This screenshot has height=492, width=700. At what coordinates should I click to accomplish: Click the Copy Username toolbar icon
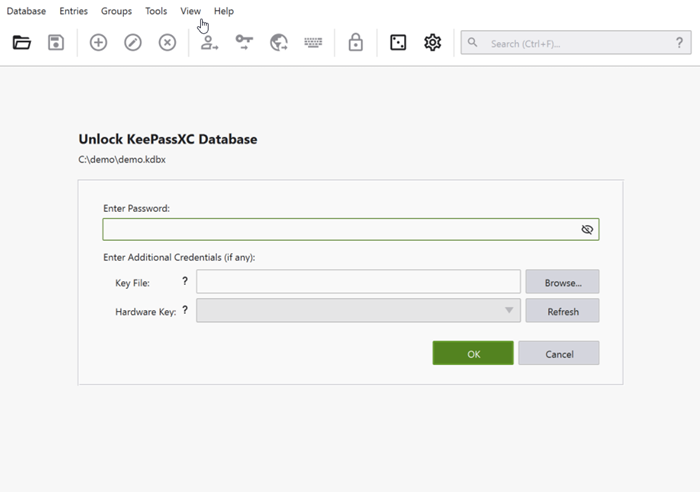[x=209, y=43]
